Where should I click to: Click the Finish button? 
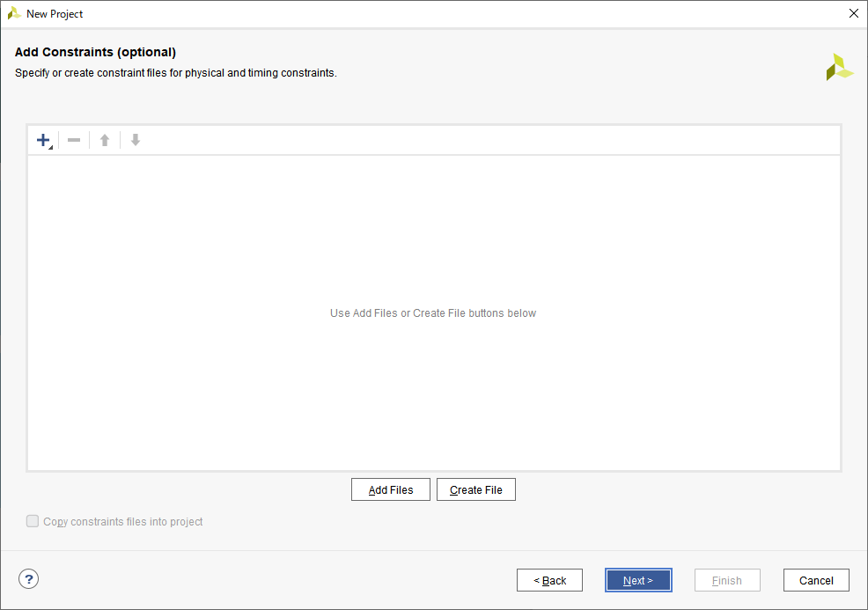pyautogui.click(x=727, y=580)
